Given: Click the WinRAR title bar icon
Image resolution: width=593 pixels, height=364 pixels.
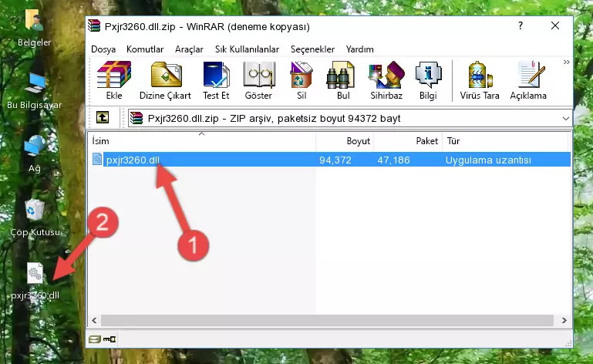Looking at the screenshot, I should point(94,26).
